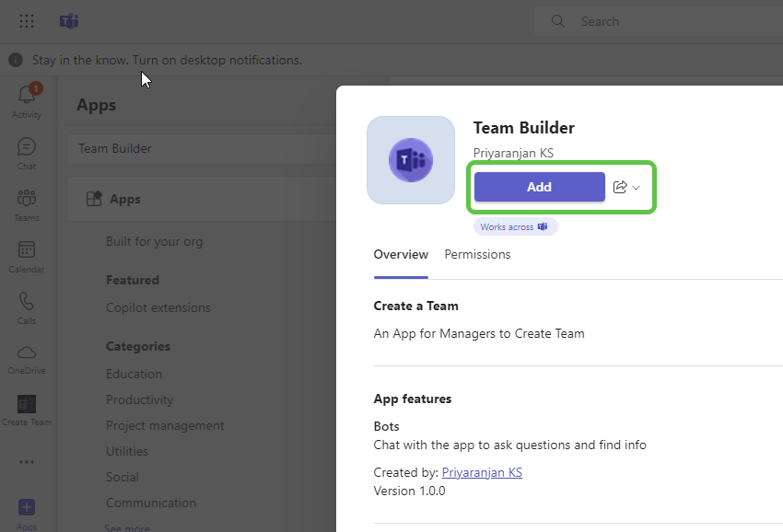Open the Priyaranjan KS creator link
This screenshot has height=532, width=783.
tap(481, 471)
